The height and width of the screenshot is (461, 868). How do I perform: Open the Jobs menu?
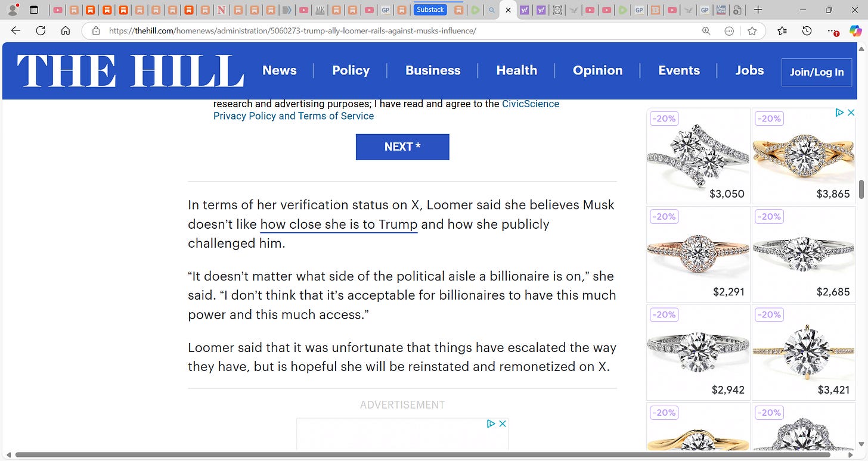click(x=749, y=70)
